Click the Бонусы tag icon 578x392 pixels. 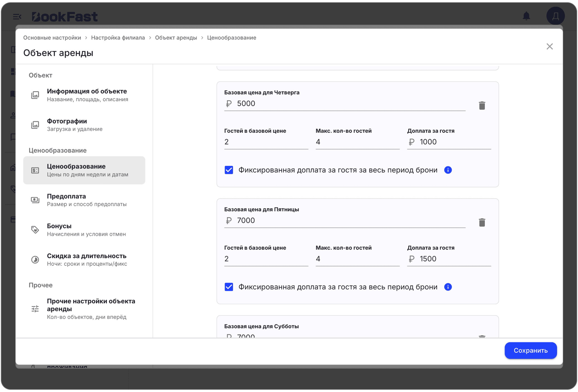pos(35,230)
